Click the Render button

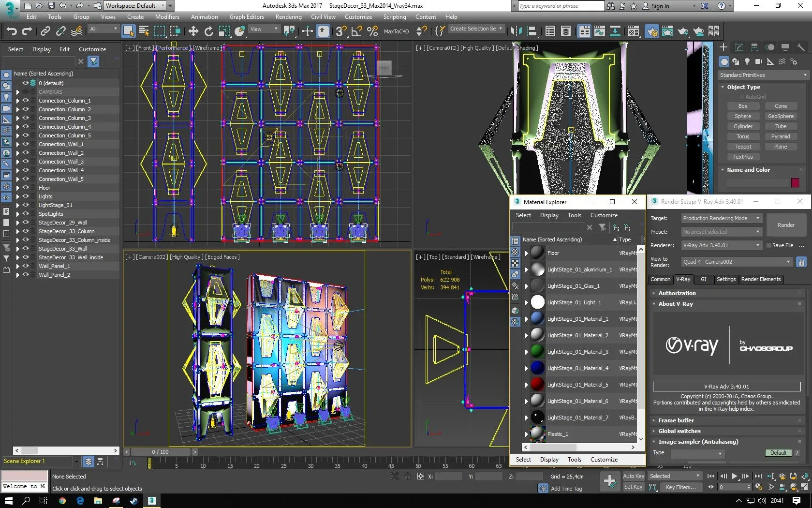tap(786, 225)
